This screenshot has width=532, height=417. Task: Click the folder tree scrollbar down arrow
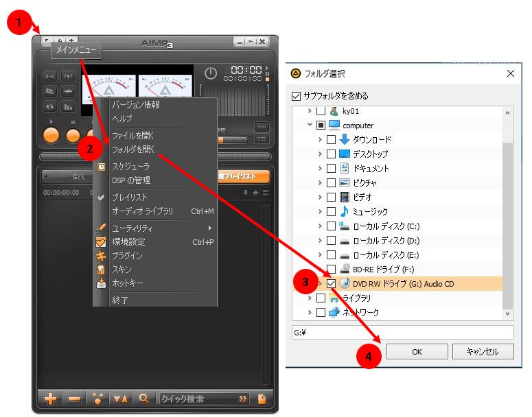point(507,313)
